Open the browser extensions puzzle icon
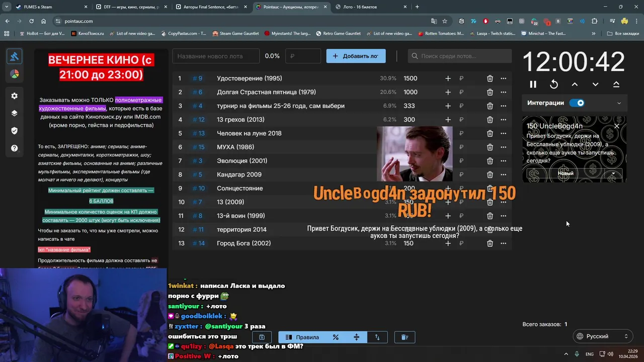This screenshot has width=644, height=362. coord(594,21)
